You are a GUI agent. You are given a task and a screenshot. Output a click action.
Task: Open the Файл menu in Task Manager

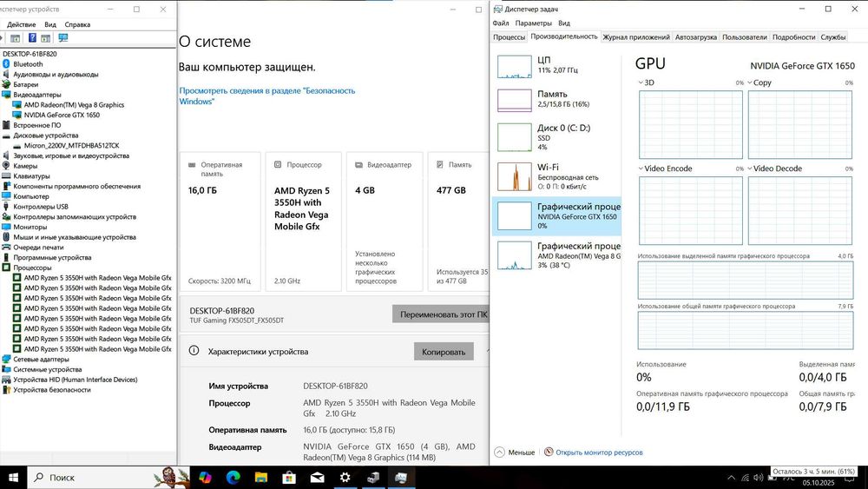[501, 23]
